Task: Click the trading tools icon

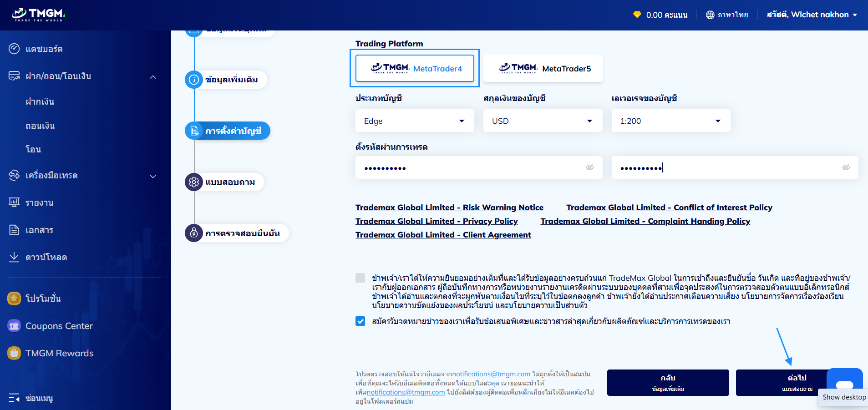Action: click(x=14, y=175)
